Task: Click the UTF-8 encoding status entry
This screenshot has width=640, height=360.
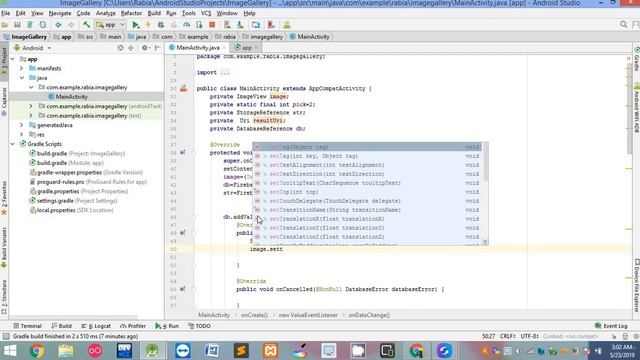Action: point(530,336)
